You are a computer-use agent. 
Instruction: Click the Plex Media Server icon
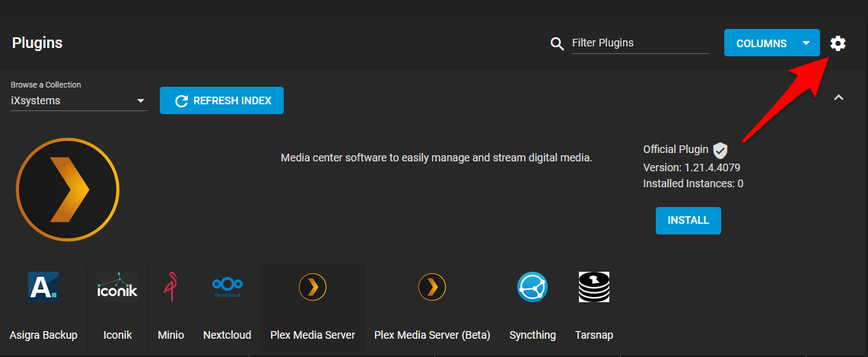(313, 287)
